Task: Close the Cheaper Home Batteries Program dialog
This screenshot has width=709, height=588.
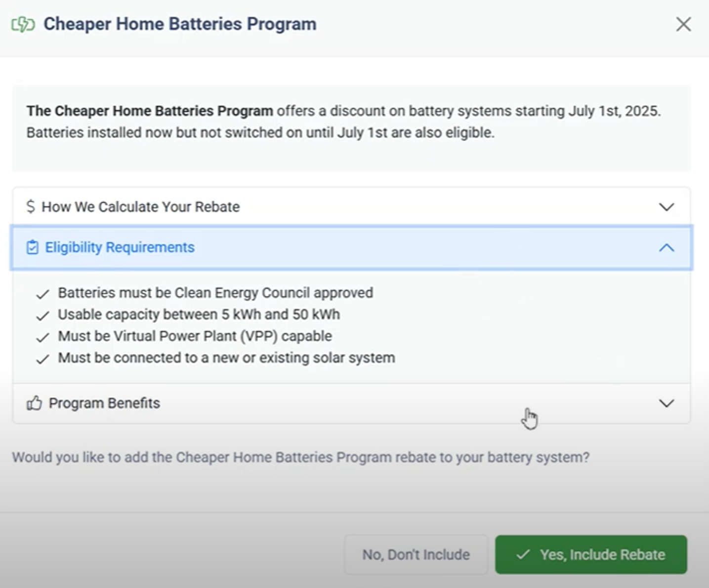Action: click(x=683, y=24)
